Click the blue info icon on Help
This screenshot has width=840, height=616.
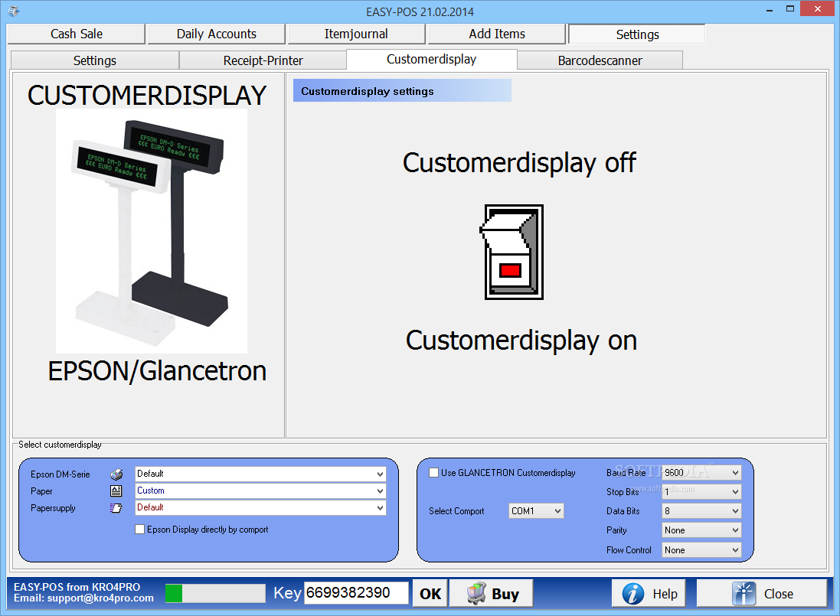pos(633,594)
